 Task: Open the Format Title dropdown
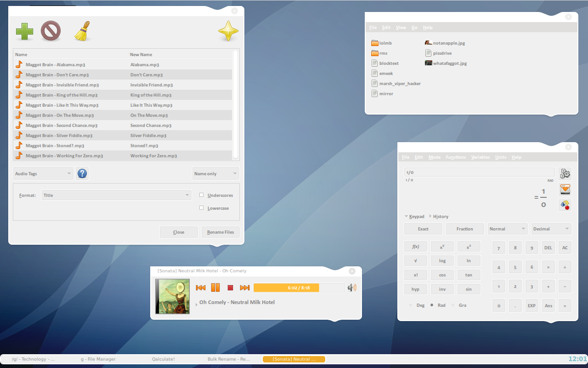tap(117, 195)
